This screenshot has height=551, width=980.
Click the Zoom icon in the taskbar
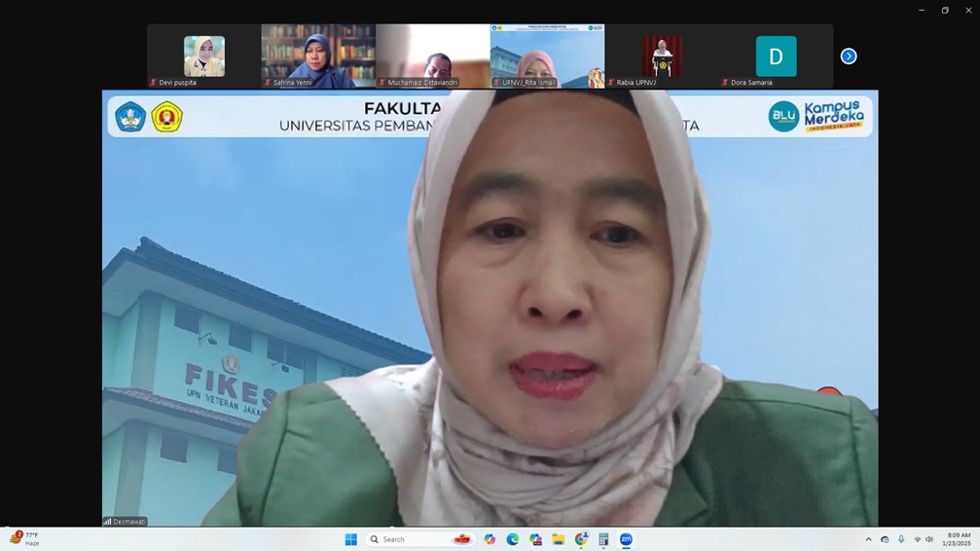click(x=626, y=539)
